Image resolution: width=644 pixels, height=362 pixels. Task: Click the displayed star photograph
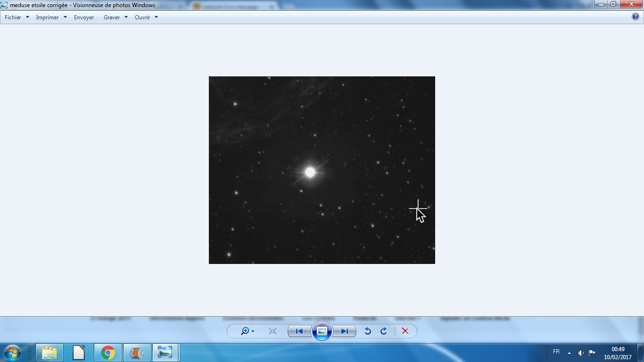(x=322, y=170)
